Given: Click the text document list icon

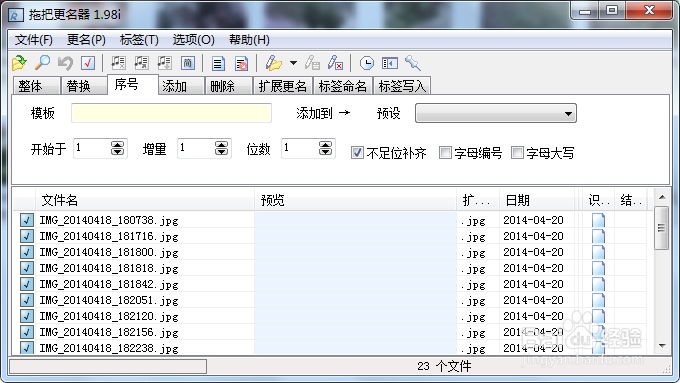Looking at the screenshot, I should (x=218, y=63).
